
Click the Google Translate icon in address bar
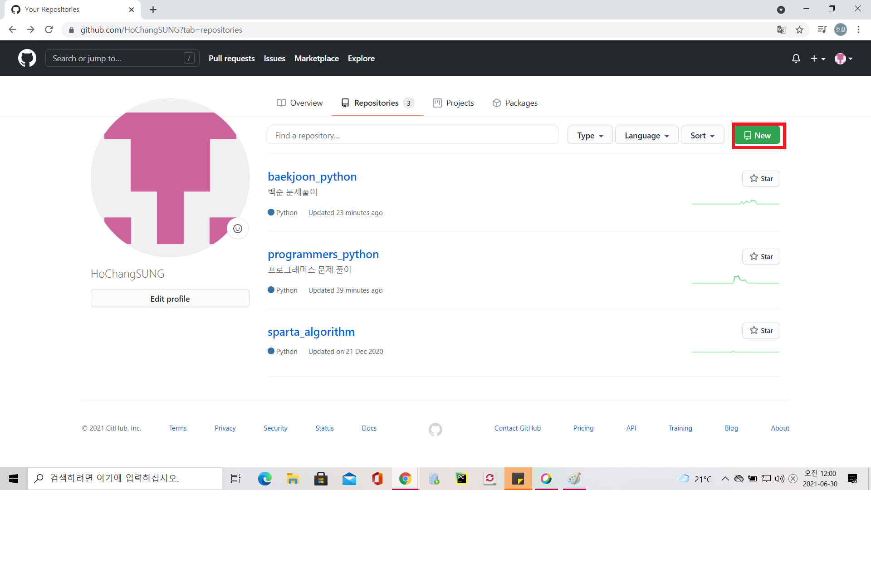(781, 30)
